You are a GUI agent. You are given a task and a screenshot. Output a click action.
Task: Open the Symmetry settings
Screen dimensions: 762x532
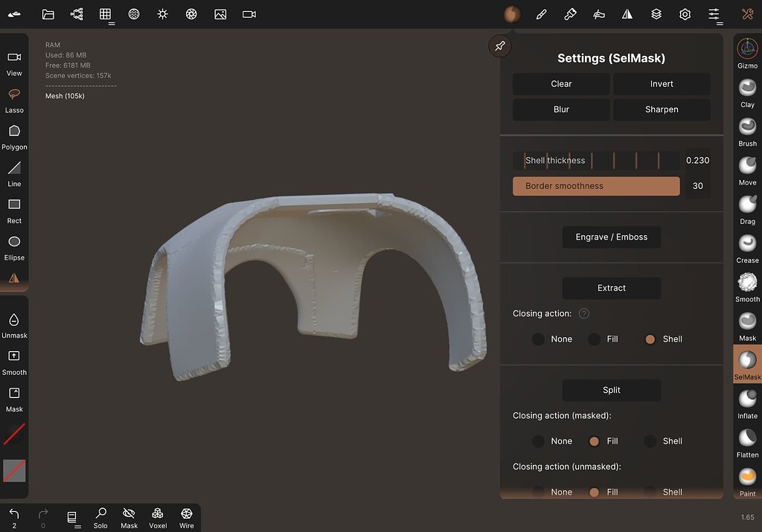627,14
